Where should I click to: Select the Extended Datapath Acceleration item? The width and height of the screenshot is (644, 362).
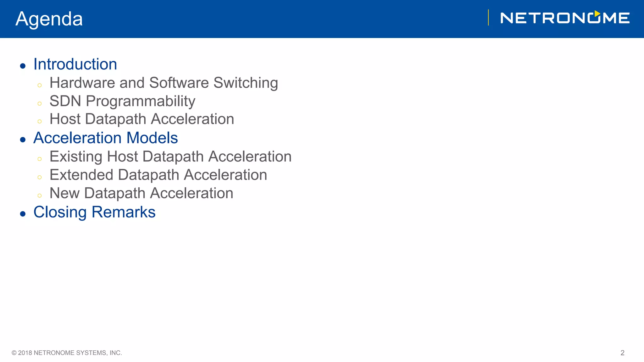[158, 175]
